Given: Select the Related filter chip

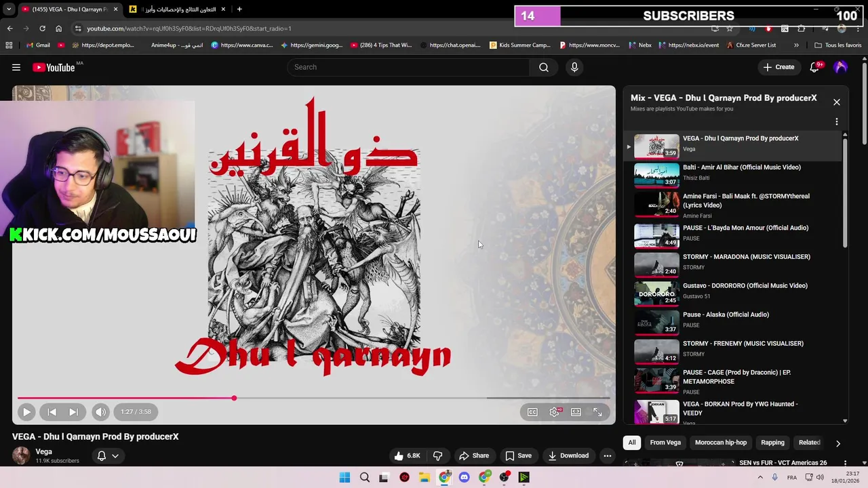Looking at the screenshot, I should pos(809,443).
